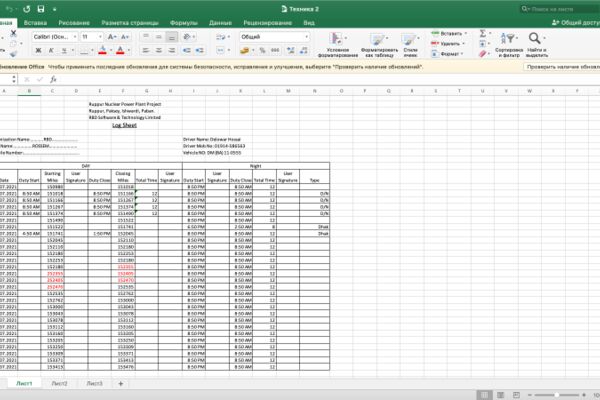Click red font color A swatch
Image resolution: width=600 pixels, height=400 pixels.
(x=120, y=50)
